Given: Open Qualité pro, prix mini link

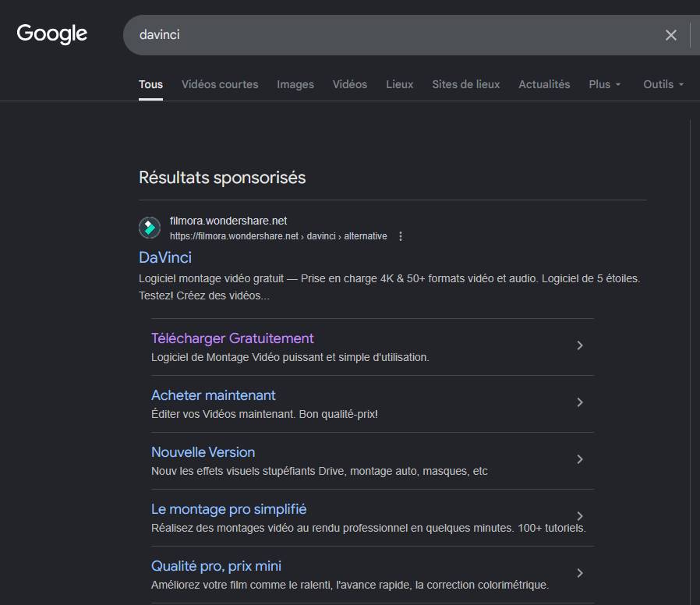Looking at the screenshot, I should point(216,566).
